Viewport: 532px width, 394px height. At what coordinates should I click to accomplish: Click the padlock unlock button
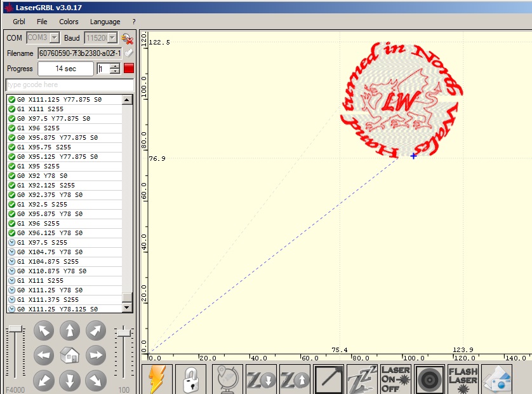190,379
